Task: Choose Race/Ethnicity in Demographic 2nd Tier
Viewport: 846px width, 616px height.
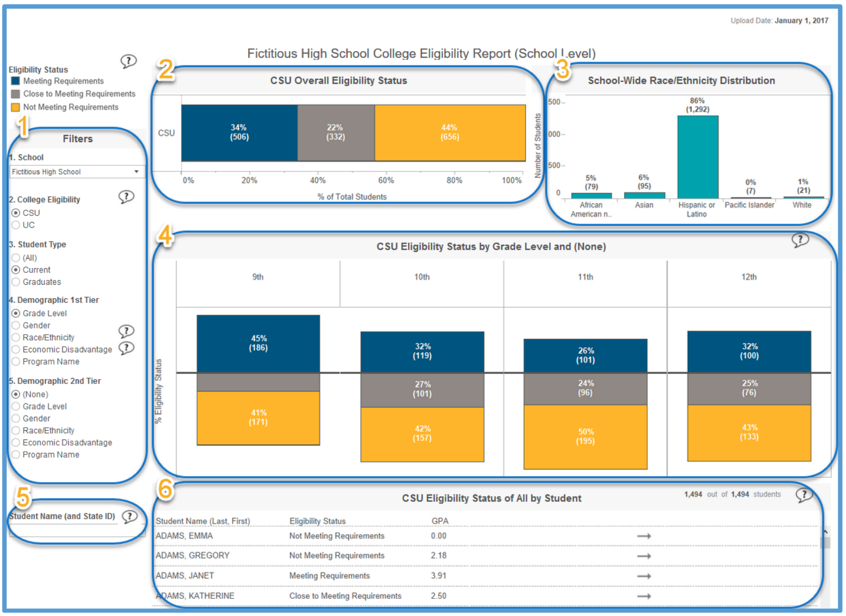Action: tap(16, 431)
